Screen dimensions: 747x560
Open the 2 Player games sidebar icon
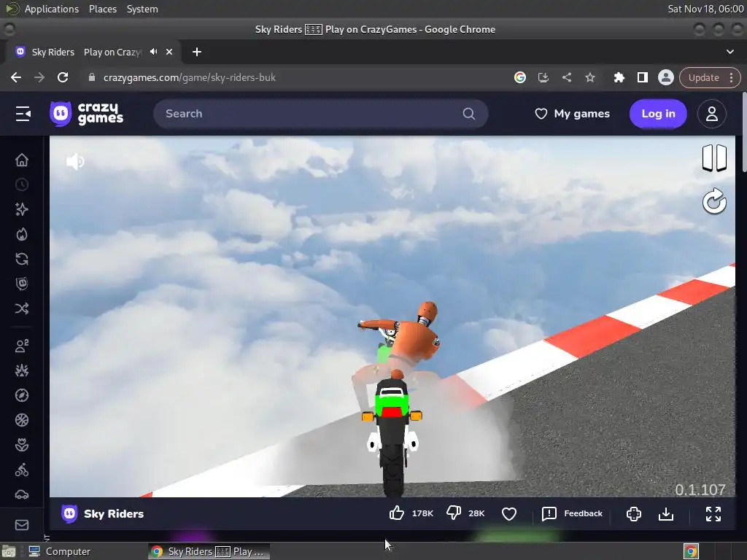pyautogui.click(x=22, y=346)
